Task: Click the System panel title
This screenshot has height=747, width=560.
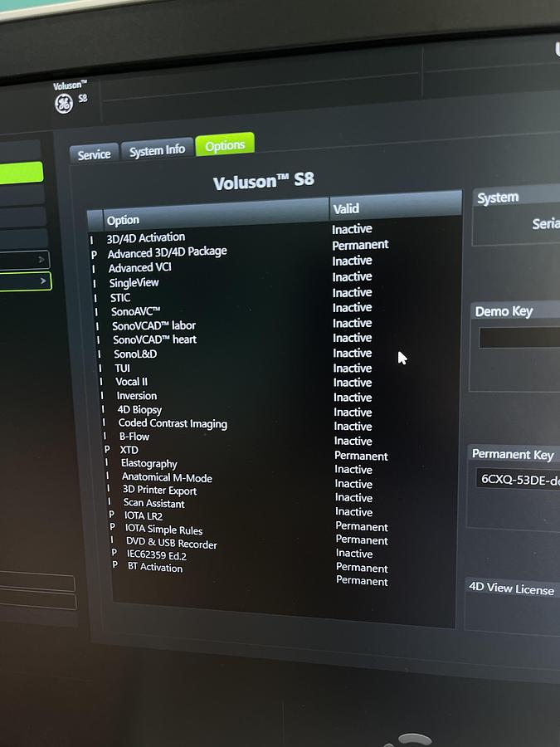Action: point(498,198)
